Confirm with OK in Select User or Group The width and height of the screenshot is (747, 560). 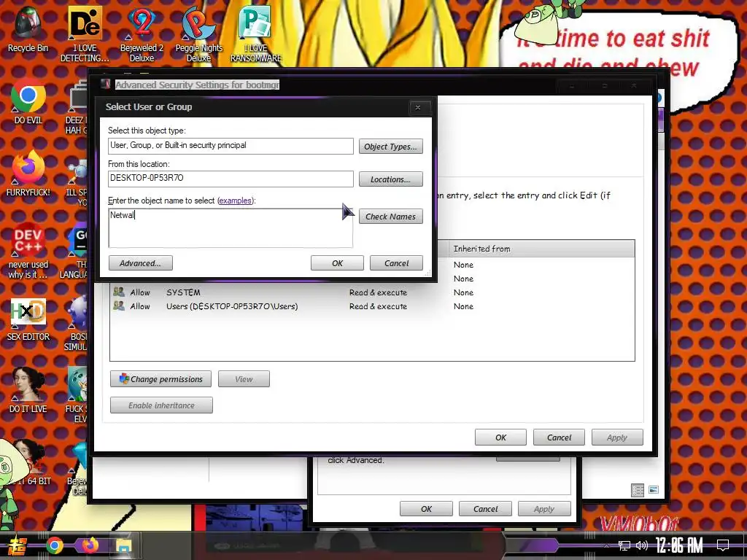tap(337, 263)
